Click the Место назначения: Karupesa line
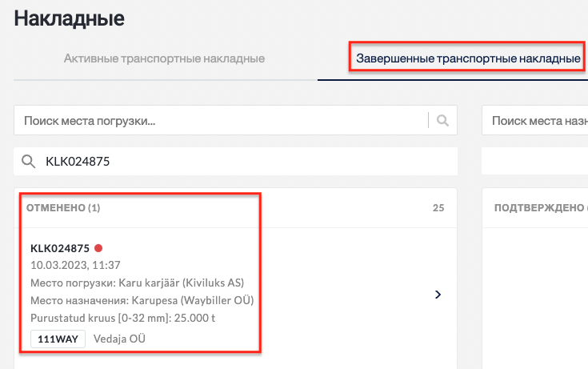The height and width of the screenshot is (369, 588). (x=142, y=301)
